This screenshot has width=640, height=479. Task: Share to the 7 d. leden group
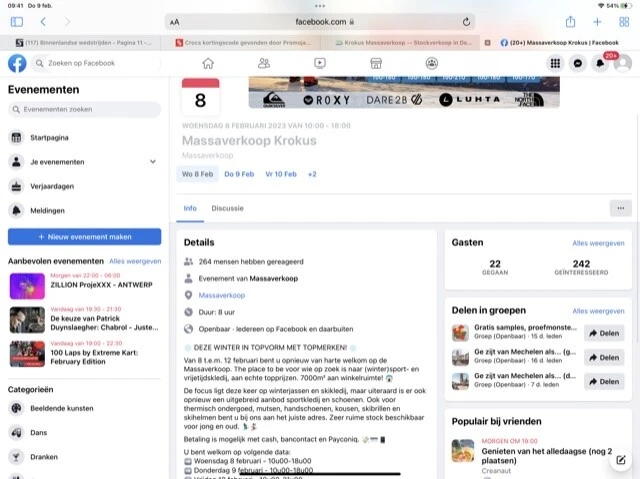coord(604,382)
